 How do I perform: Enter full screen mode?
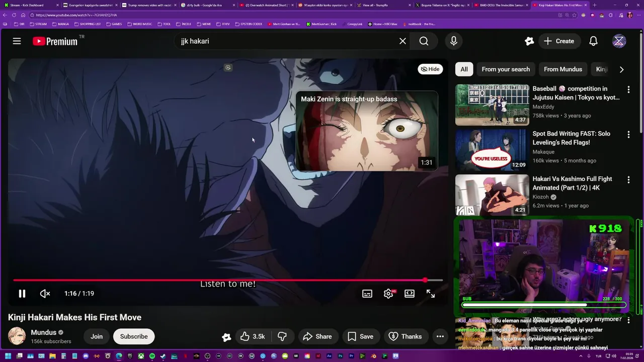point(431,294)
